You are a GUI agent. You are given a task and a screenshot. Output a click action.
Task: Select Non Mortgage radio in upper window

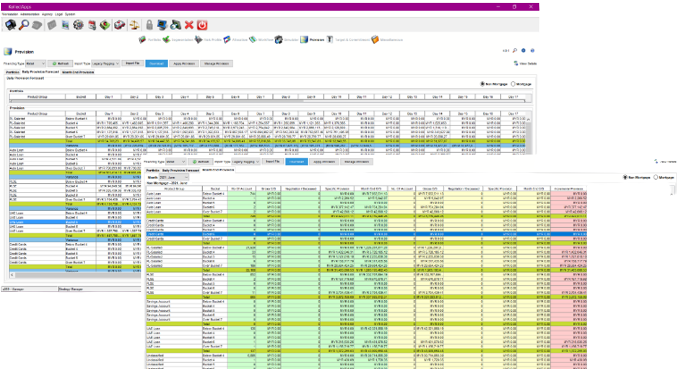[482, 84]
